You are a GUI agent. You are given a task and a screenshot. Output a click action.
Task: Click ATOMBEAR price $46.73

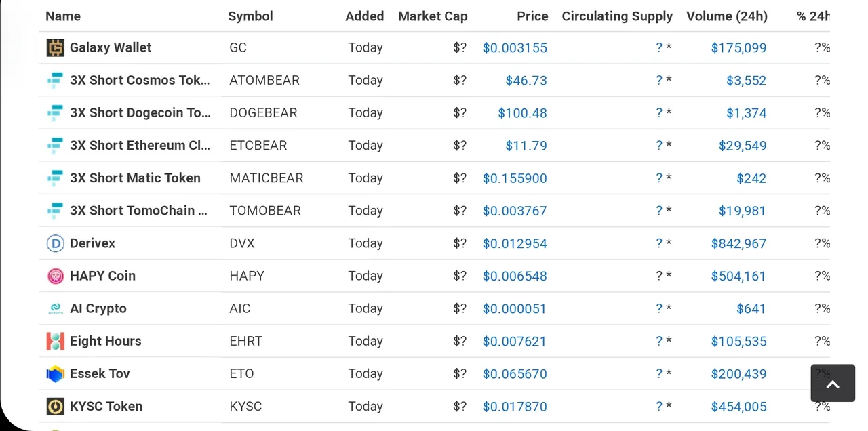(526, 81)
